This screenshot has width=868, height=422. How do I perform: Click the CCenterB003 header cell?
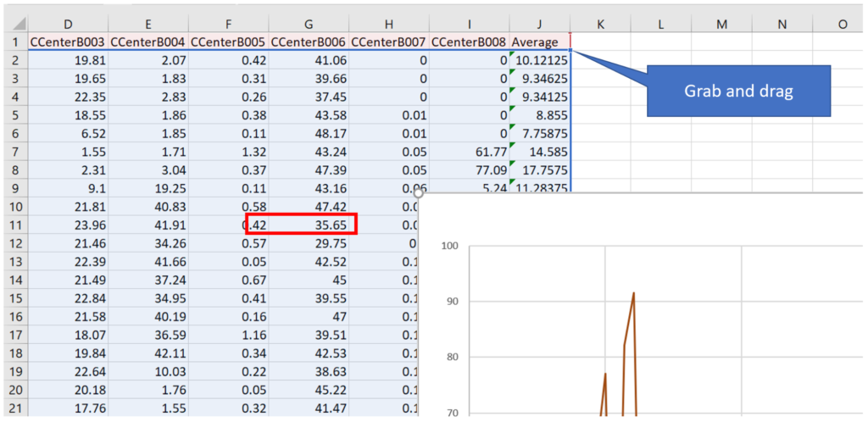pyautogui.click(x=68, y=42)
